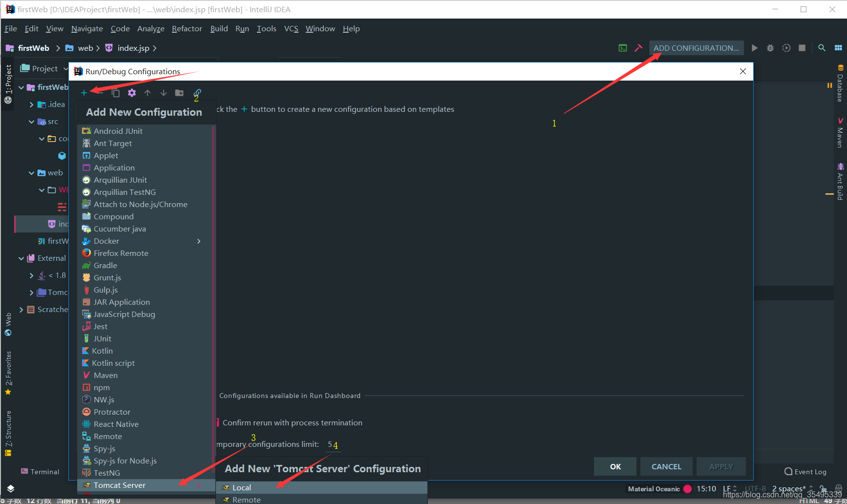Click the OK button
The height and width of the screenshot is (504, 847).
pos(615,466)
